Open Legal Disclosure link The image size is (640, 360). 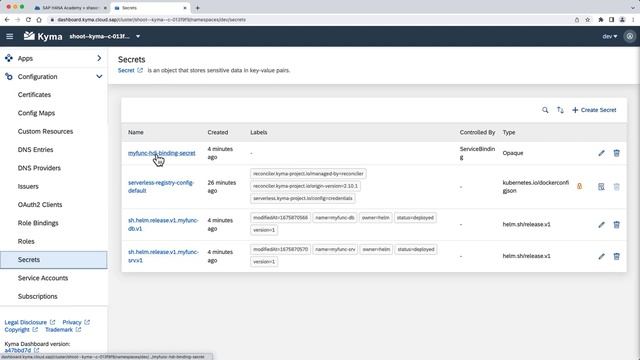point(29,322)
